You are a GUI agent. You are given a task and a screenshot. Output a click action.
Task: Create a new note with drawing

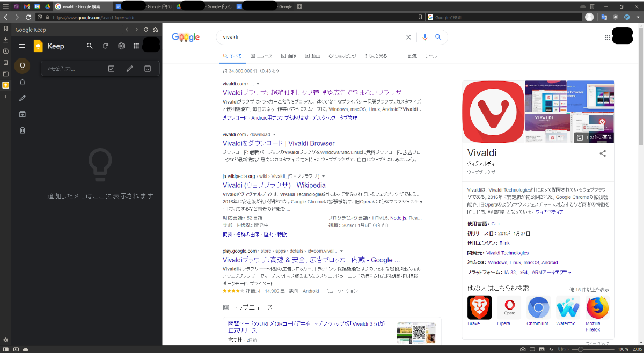pyautogui.click(x=129, y=69)
